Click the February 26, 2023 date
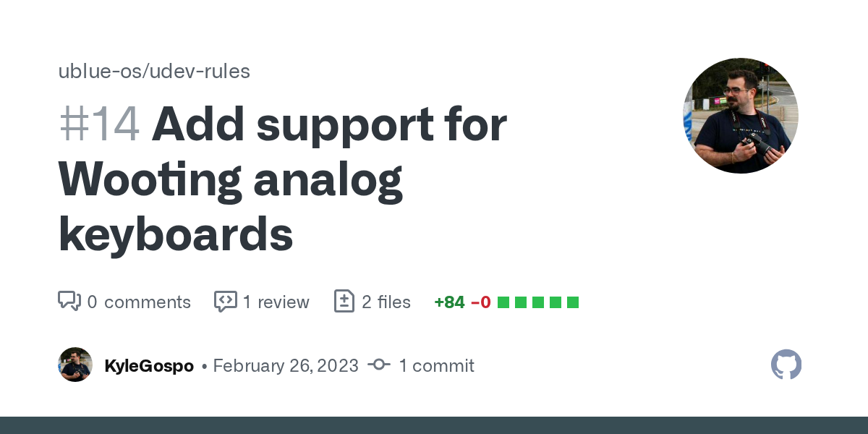868x434 pixels. pyautogui.click(x=286, y=366)
